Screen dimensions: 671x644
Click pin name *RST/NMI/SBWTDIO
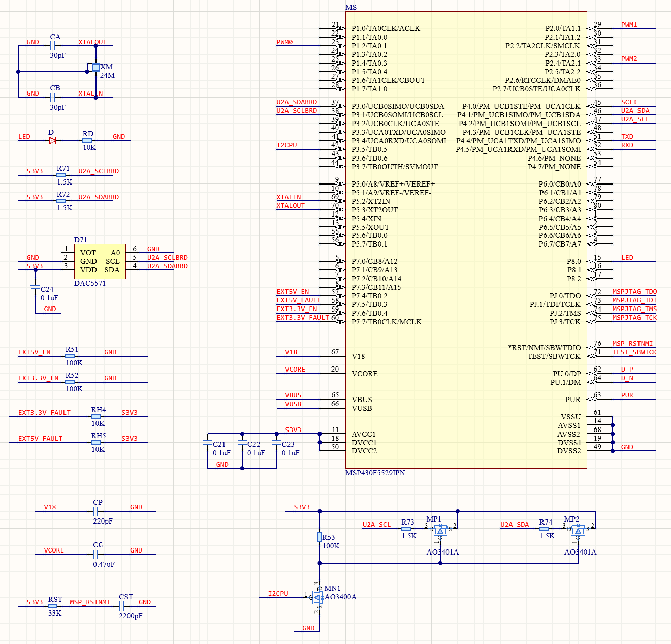pos(545,348)
